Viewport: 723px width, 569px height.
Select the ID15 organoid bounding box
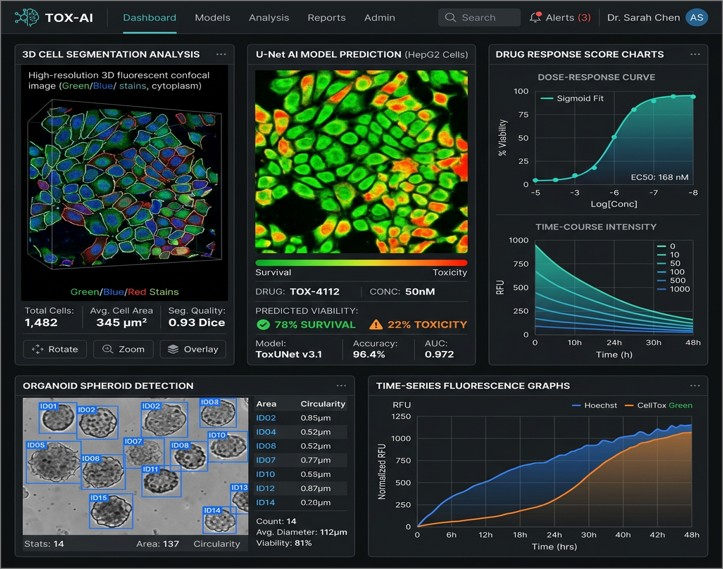[111, 511]
